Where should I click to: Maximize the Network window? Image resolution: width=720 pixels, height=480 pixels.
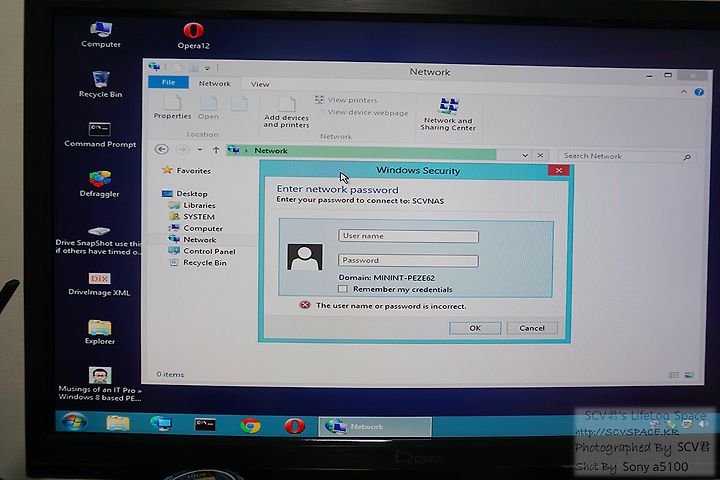coord(668,75)
